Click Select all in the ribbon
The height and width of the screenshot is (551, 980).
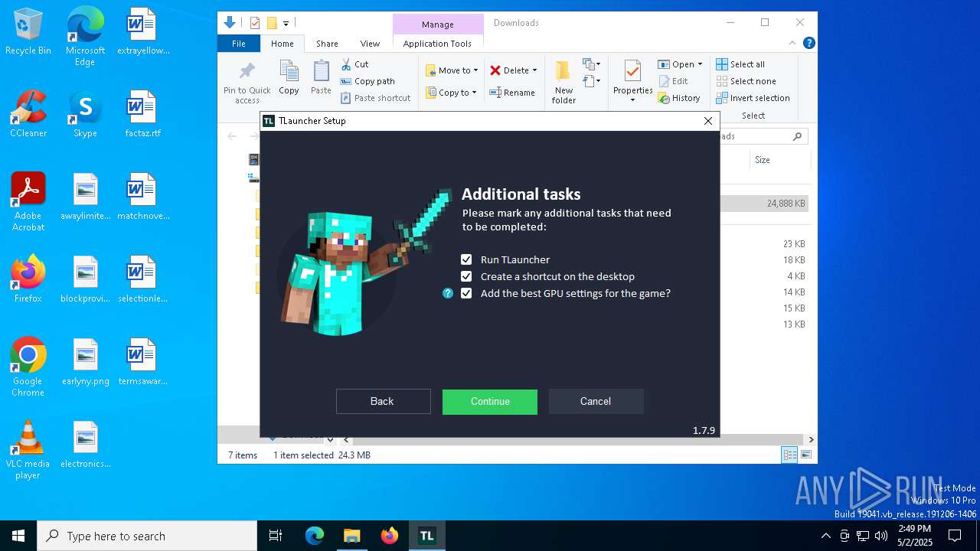[740, 64]
